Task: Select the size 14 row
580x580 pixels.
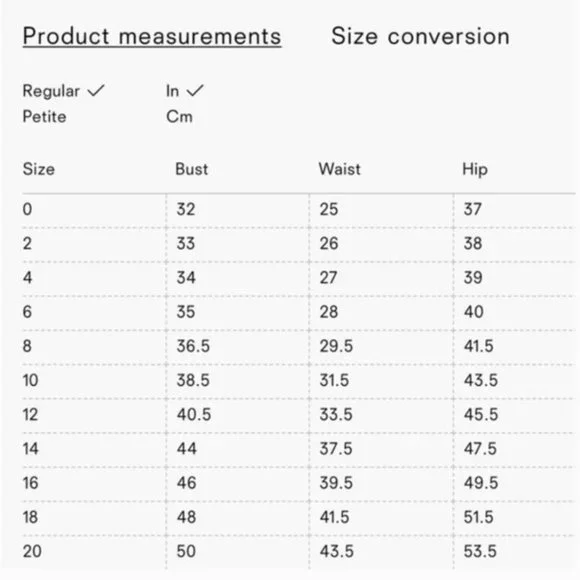Action: (299, 449)
